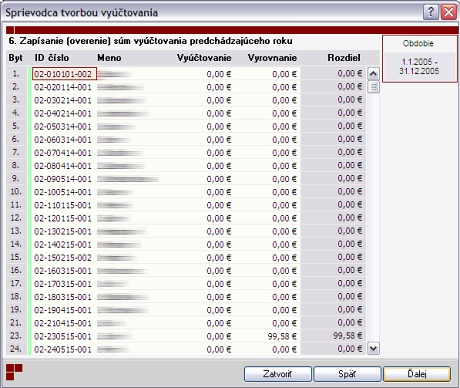460x388 pixels.
Task: Close the Sprievodca window with red X
Action: coord(449,12)
